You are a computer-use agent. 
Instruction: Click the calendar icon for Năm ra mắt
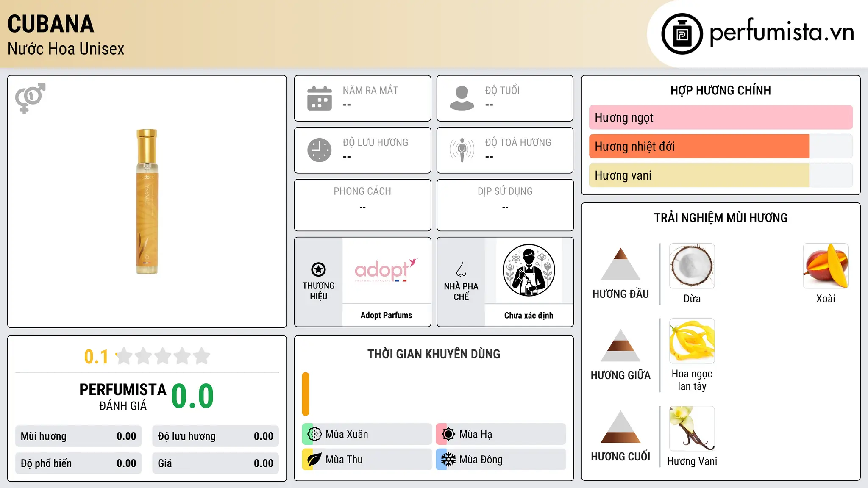pyautogui.click(x=320, y=98)
